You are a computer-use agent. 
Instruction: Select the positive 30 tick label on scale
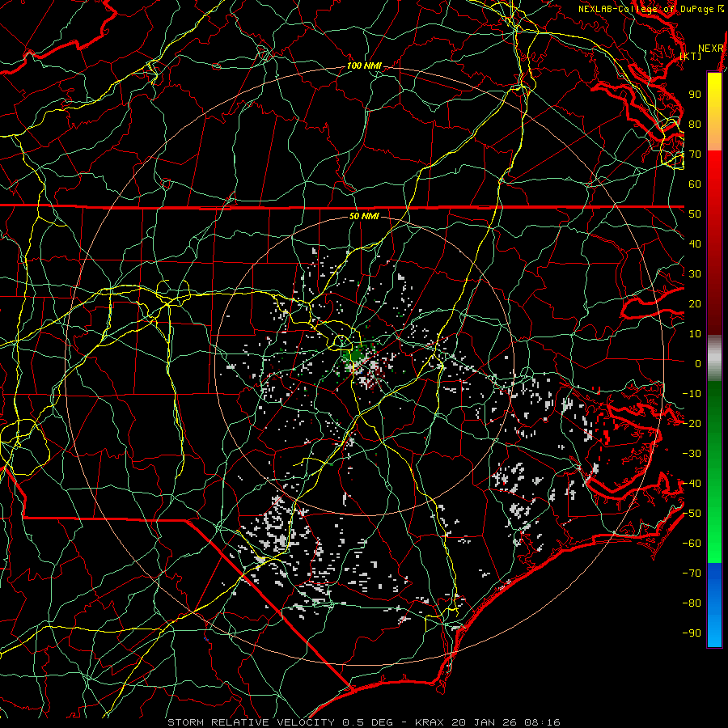coord(695,274)
